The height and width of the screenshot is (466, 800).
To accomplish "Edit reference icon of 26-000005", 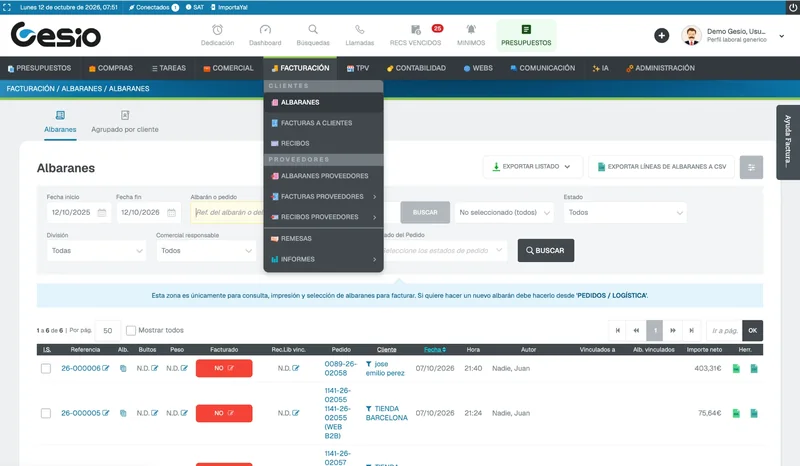I will tap(106, 413).
